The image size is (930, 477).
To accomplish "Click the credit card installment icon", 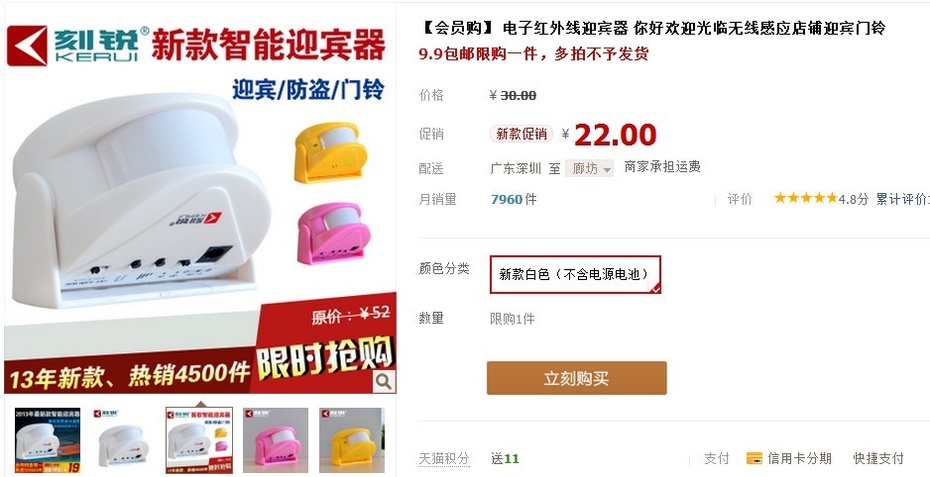I will pos(754,458).
